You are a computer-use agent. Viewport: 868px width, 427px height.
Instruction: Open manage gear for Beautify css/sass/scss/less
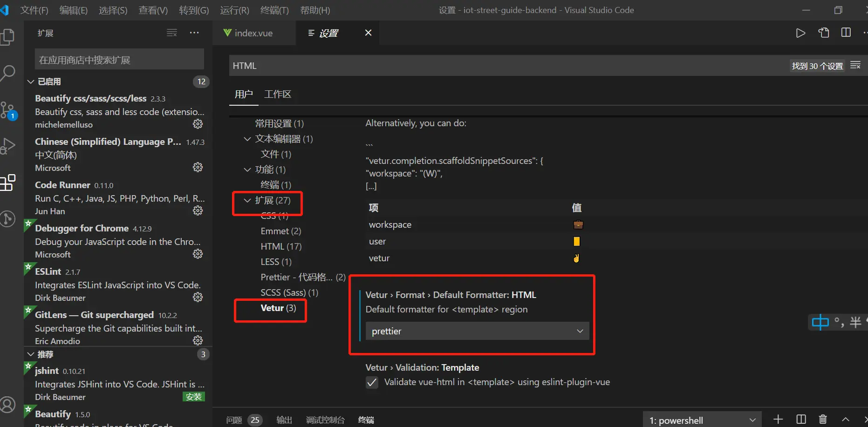198,124
